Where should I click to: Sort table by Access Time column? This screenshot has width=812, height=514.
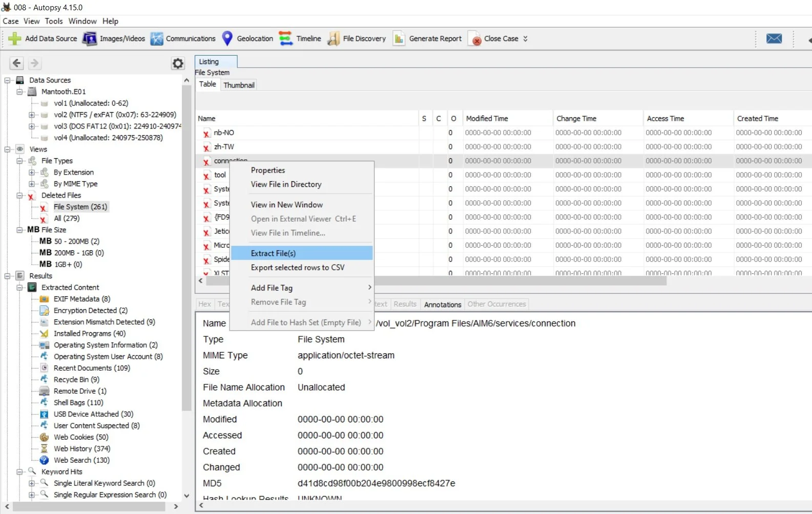(x=688, y=118)
